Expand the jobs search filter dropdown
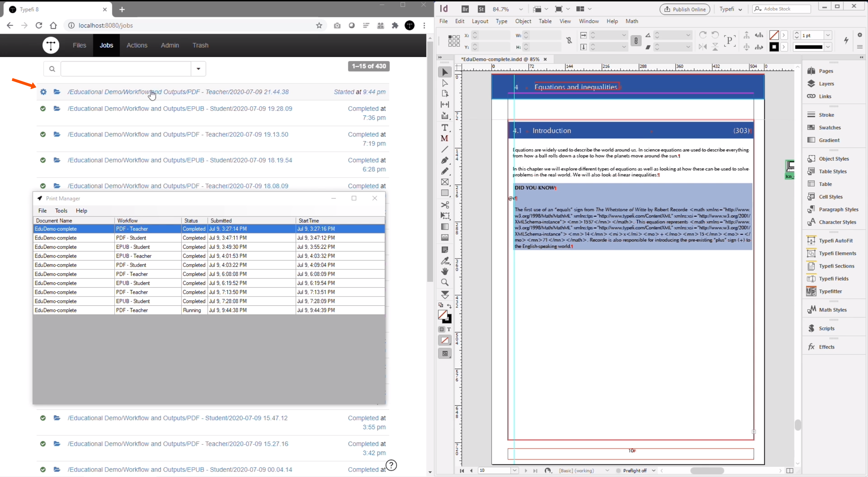Screen dimensions: 868x477 click(x=198, y=69)
